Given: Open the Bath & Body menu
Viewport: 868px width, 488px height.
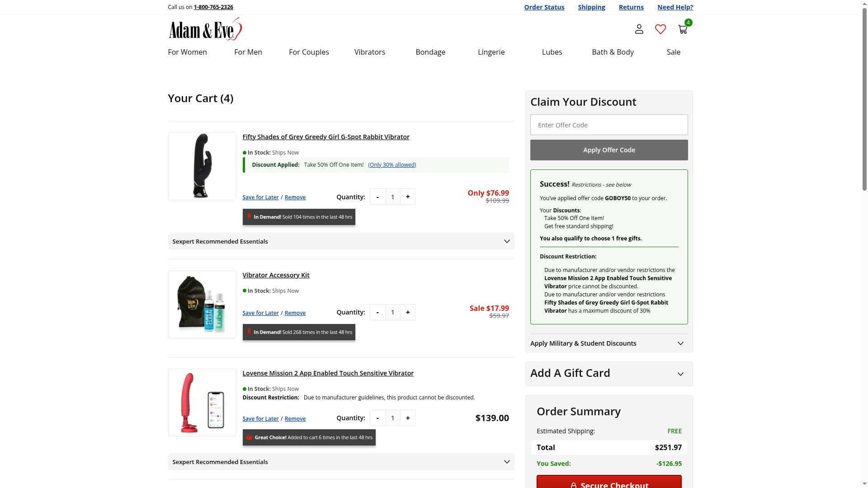Looking at the screenshot, I should pos(613,52).
